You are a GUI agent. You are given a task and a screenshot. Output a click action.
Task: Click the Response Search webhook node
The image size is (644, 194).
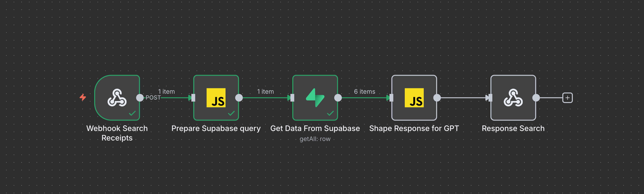click(x=513, y=98)
